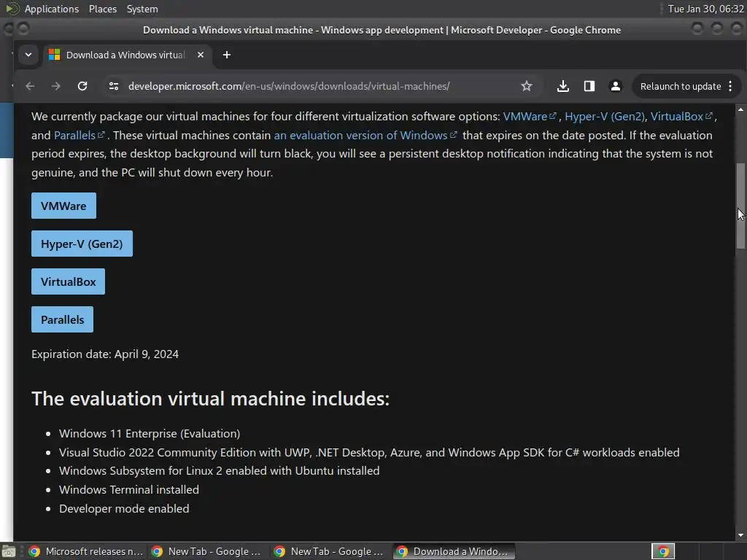This screenshot has height=560, width=747.
Task: Open the Chrome profile icon
Action: (x=616, y=86)
